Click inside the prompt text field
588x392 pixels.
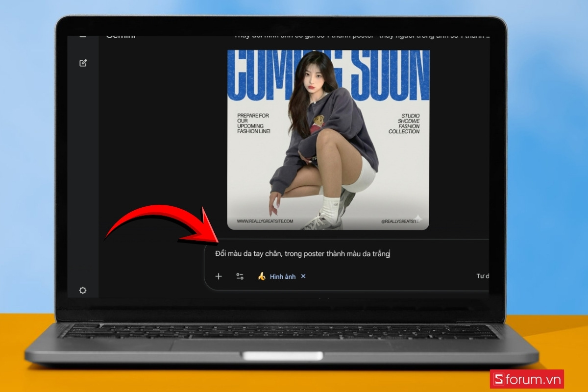coord(343,254)
